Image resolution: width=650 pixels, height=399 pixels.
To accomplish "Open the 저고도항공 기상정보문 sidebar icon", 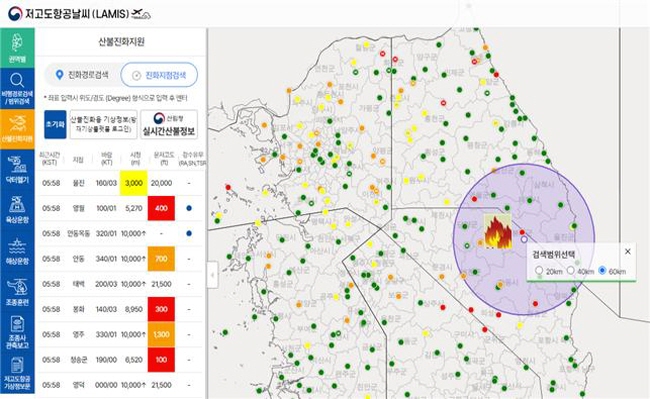I will pos(17,373).
